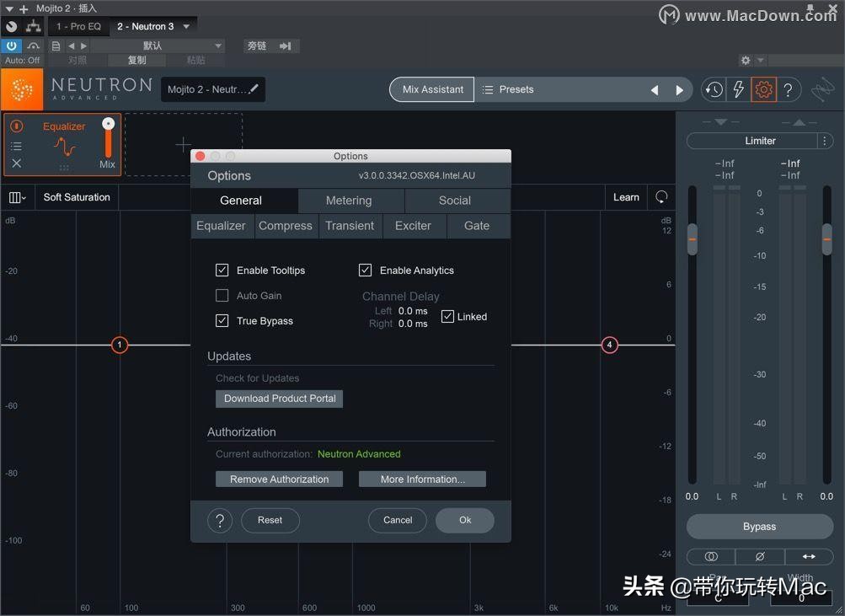Select the channel operations stereo icon
Screen dimensions: 845x616
(x=710, y=556)
